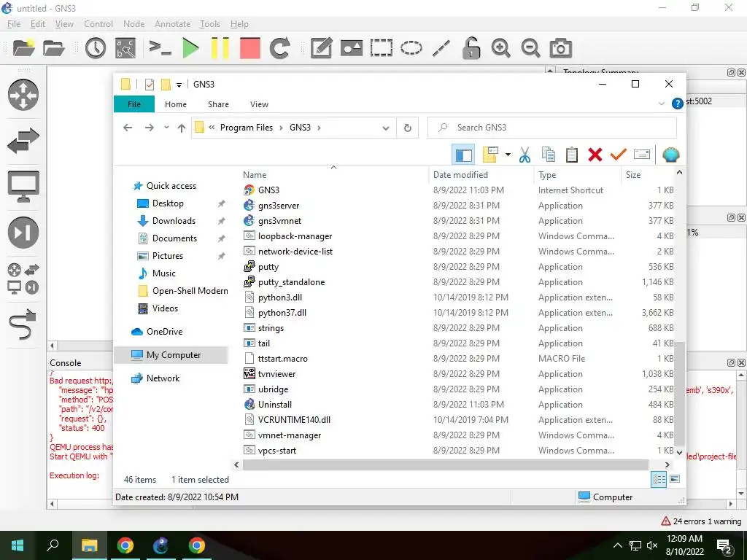747x560 pixels.
Task: Expand GNS3 breadcrumb chevron in address bar
Action: [319, 128]
